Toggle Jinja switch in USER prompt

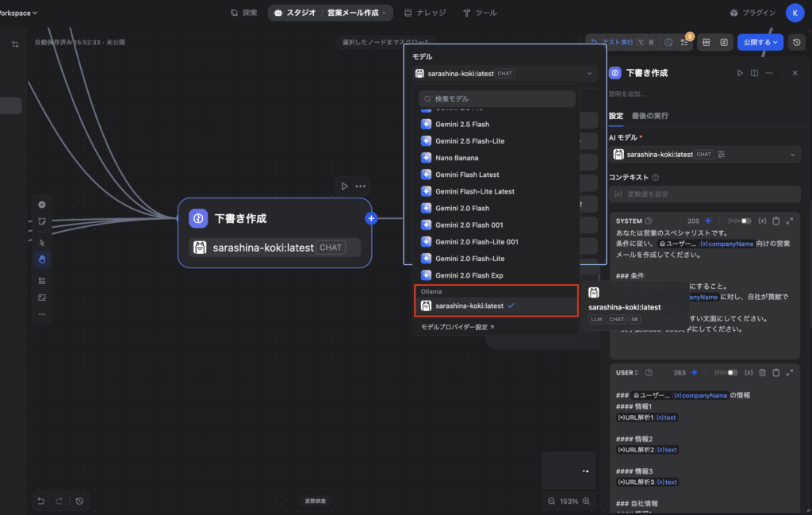click(732, 372)
